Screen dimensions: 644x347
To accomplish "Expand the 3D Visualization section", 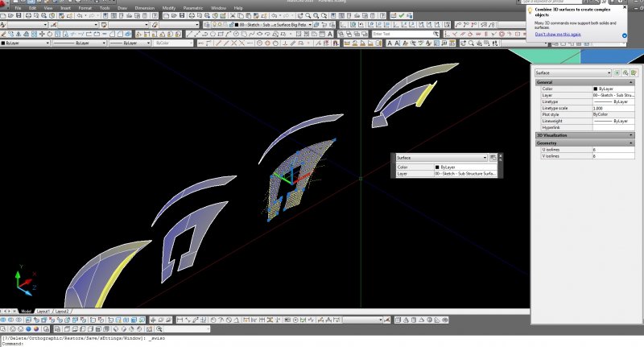I will pyautogui.click(x=631, y=135).
